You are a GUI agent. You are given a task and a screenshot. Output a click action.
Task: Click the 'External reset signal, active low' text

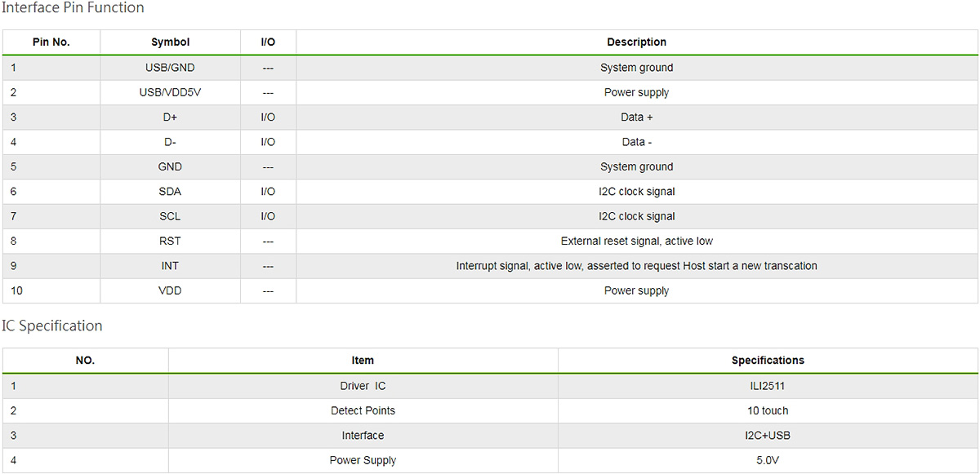coord(636,241)
